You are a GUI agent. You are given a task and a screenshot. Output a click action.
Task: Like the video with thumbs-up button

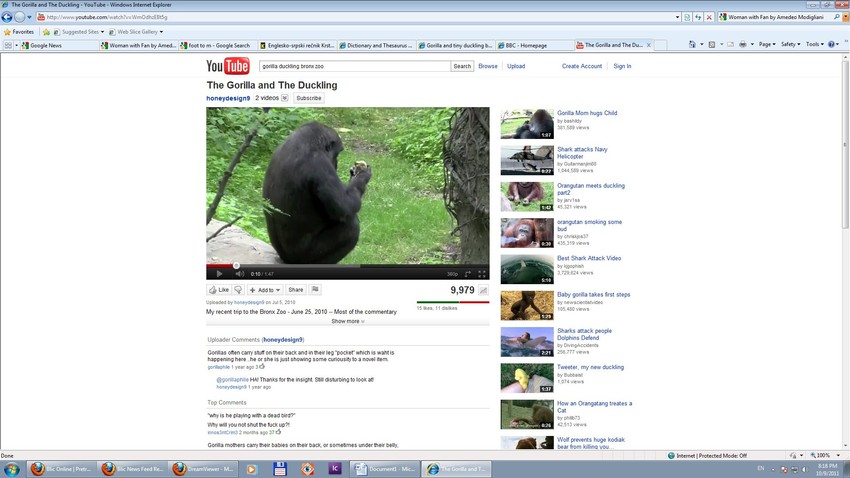(218, 290)
